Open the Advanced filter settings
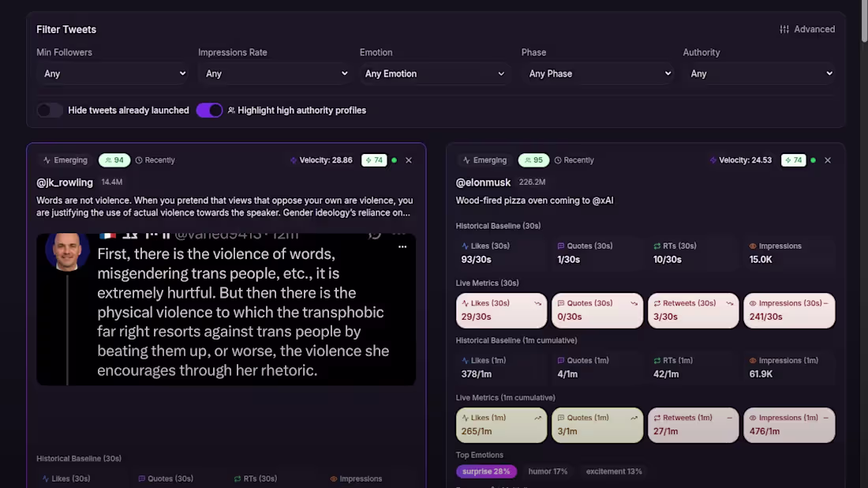868x488 pixels. pyautogui.click(x=807, y=29)
